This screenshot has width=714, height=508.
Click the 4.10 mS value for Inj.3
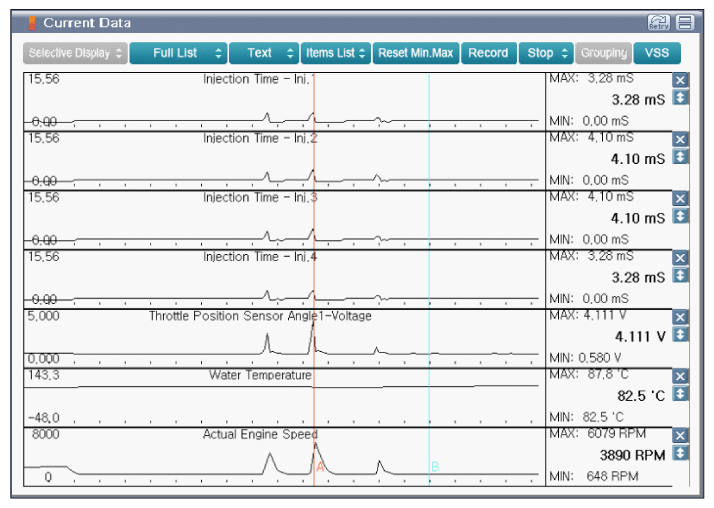(638, 218)
